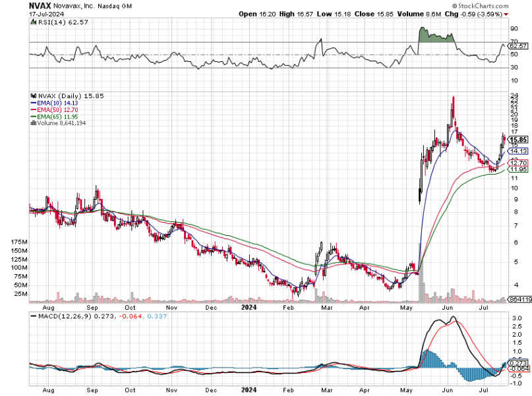532x396 pixels.
Task: Click the red -0.064 signal value in MACD label
Action: point(129,316)
